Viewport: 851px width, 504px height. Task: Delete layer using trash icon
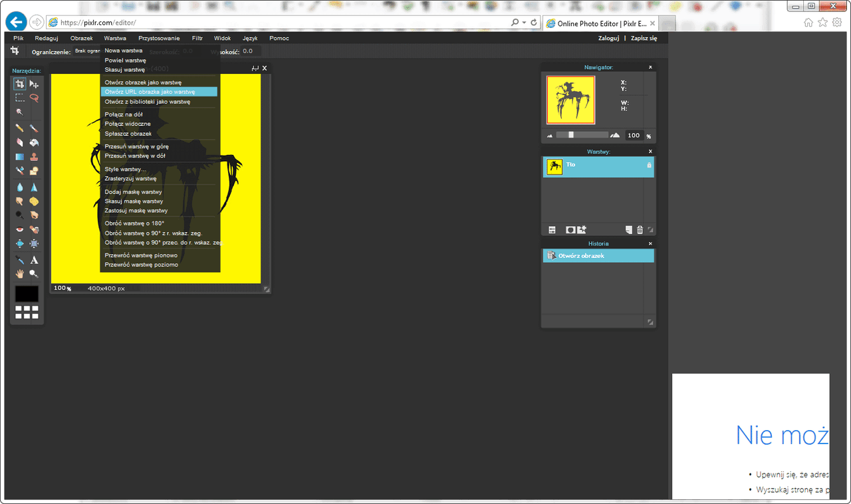(640, 230)
